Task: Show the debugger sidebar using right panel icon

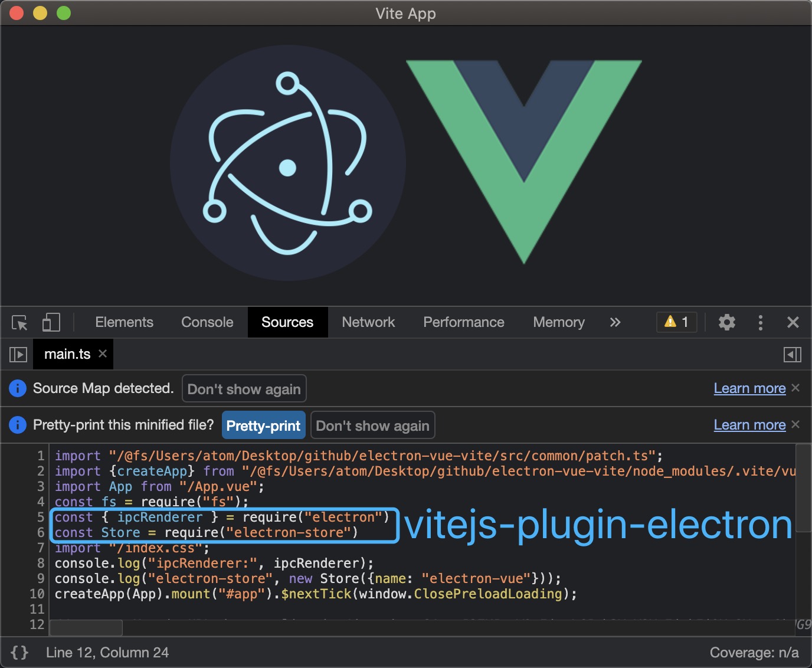Action: coord(793,354)
